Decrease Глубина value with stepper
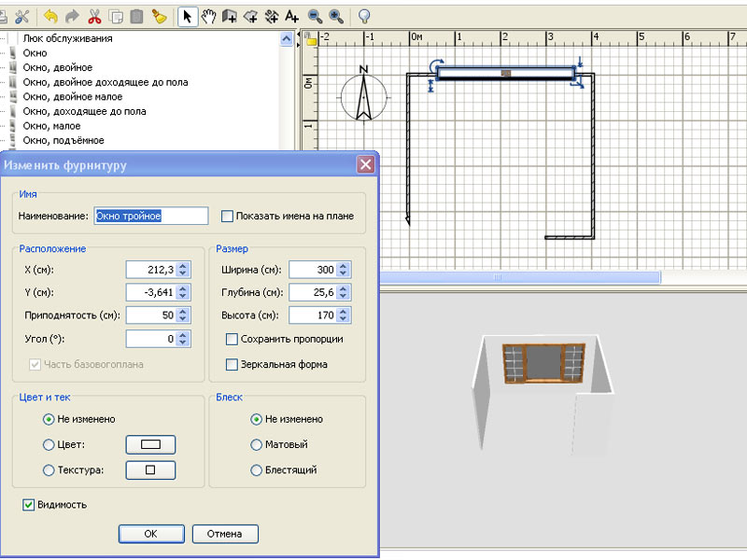 [x=343, y=296]
